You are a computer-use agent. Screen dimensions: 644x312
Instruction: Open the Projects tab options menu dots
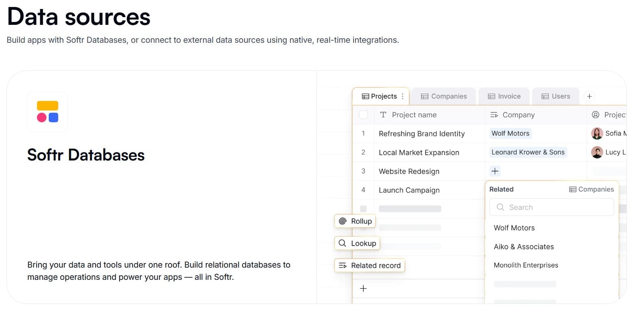(403, 97)
